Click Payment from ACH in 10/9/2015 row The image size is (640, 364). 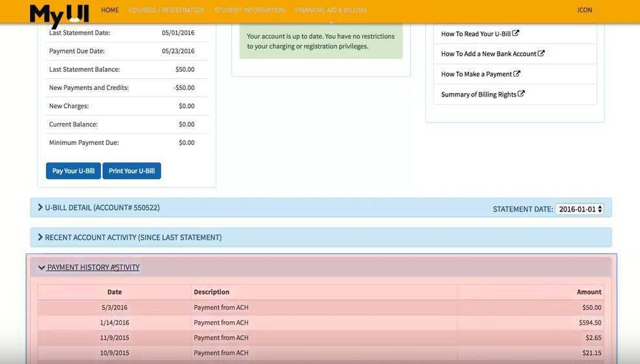221,353
